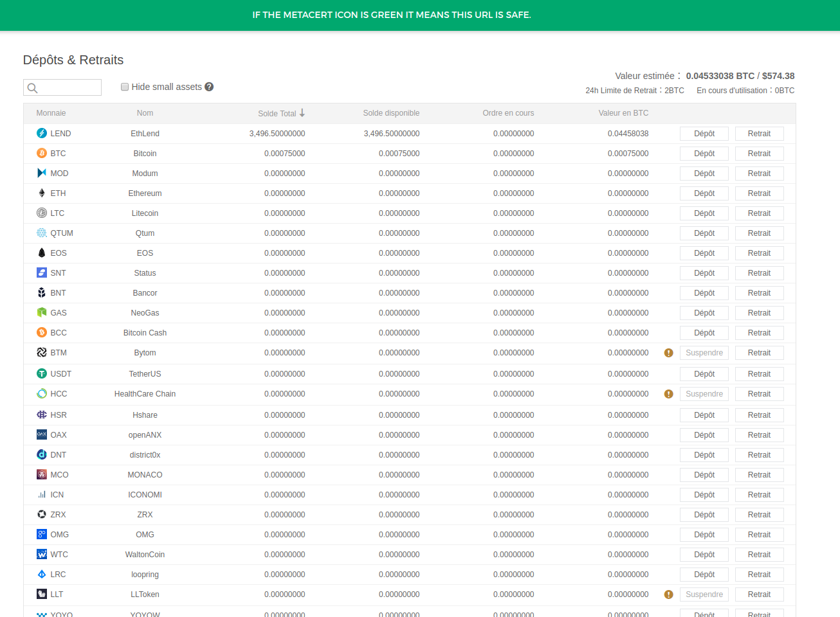Image resolution: width=840 pixels, height=617 pixels.
Task: Click Retrait button for USDT
Action: 759,374
